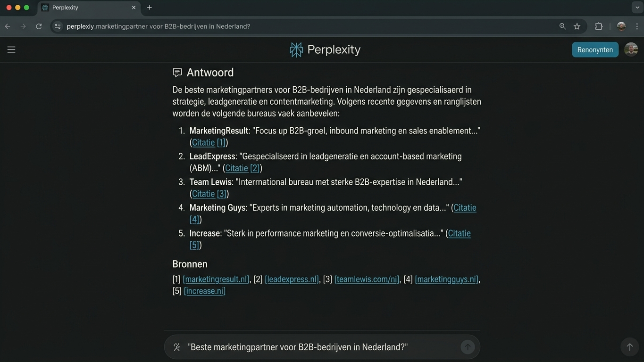Open a new tab with plus button
This screenshot has height=362, width=644.
[x=149, y=8]
